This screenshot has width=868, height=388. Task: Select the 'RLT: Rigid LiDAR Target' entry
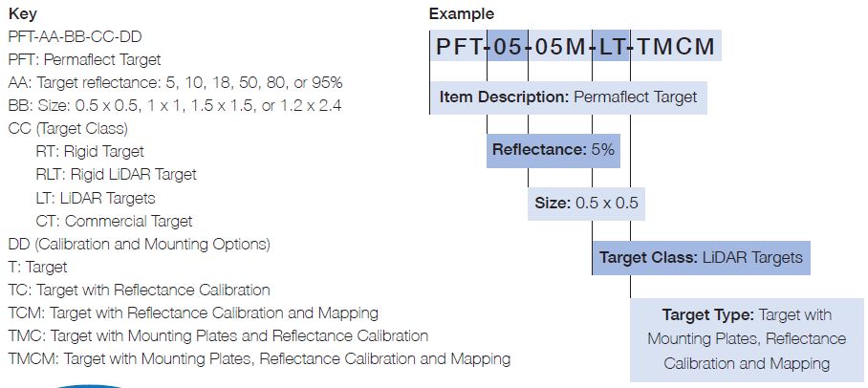tap(117, 175)
